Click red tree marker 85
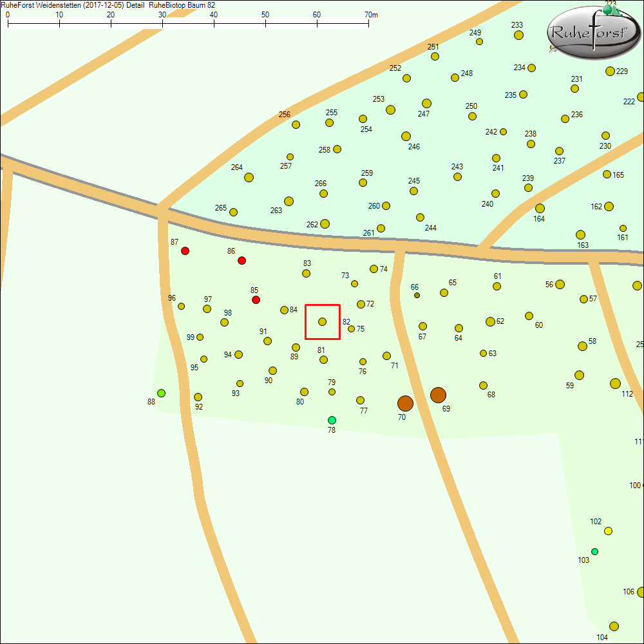Screen dimensions: 644x644 coord(256,300)
